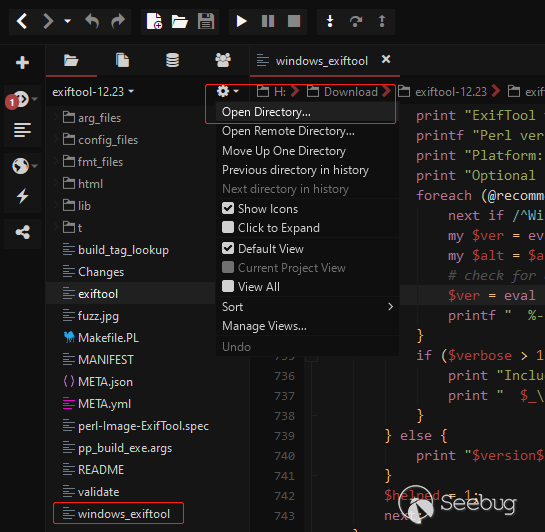Screen dimensions: 545x532
Task: Switch to the database pane tab
Action: [x=172, y=60]
